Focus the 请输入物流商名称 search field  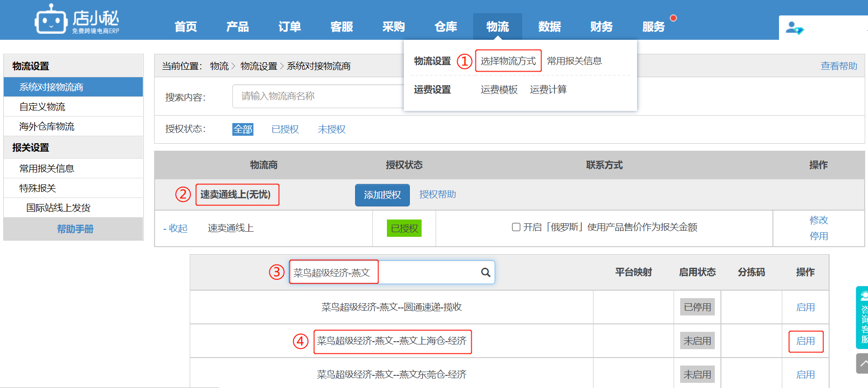(x=318, y=96)
